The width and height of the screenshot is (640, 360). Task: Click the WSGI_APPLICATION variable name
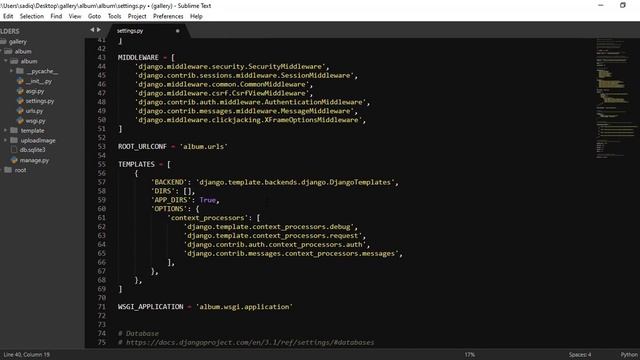(151, 307)
